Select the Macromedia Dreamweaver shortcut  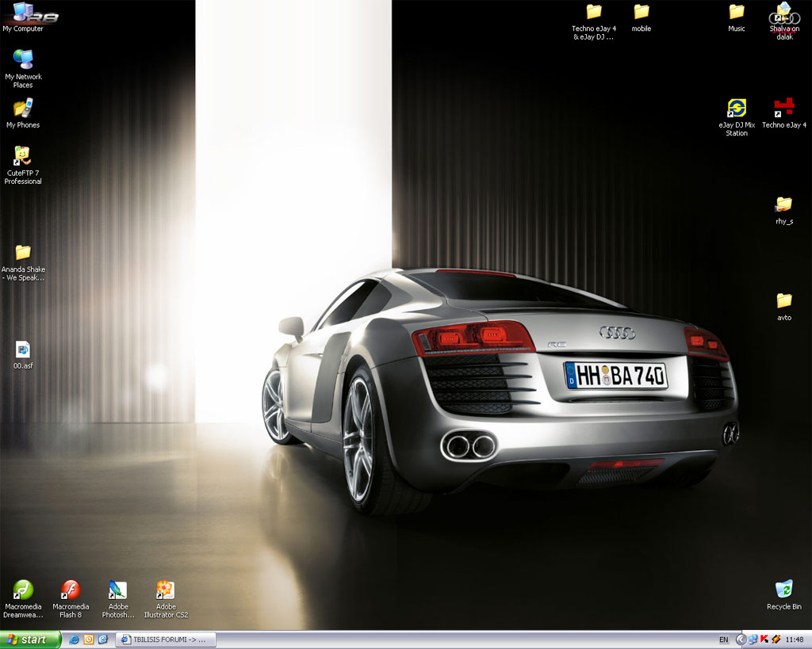pos(23,599)
